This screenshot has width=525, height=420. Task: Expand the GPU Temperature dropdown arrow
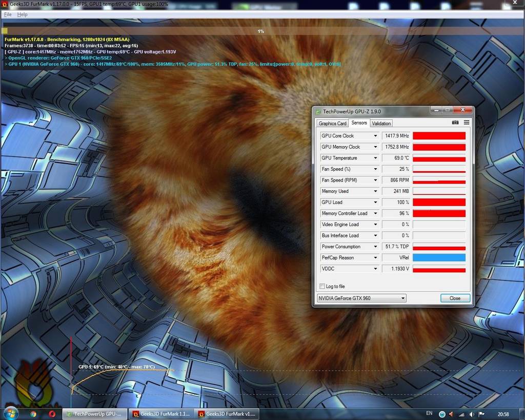coord(375,158)
